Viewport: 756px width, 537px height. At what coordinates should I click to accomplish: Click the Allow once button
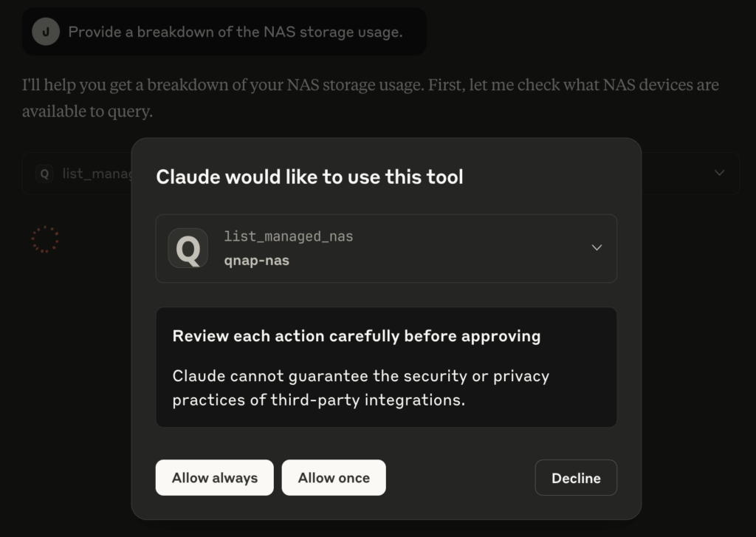[x=334, y=478]
